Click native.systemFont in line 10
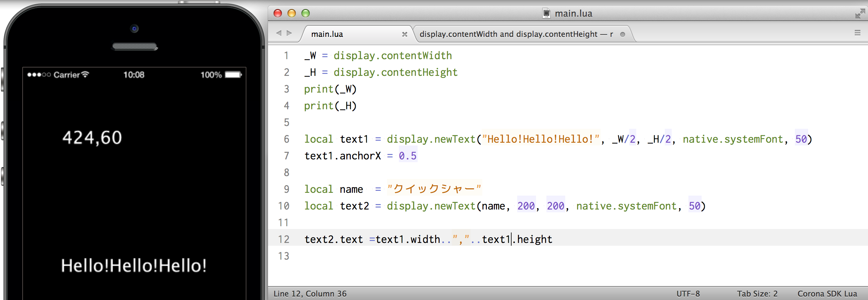868x300 pixels. (x=626, y=206)
